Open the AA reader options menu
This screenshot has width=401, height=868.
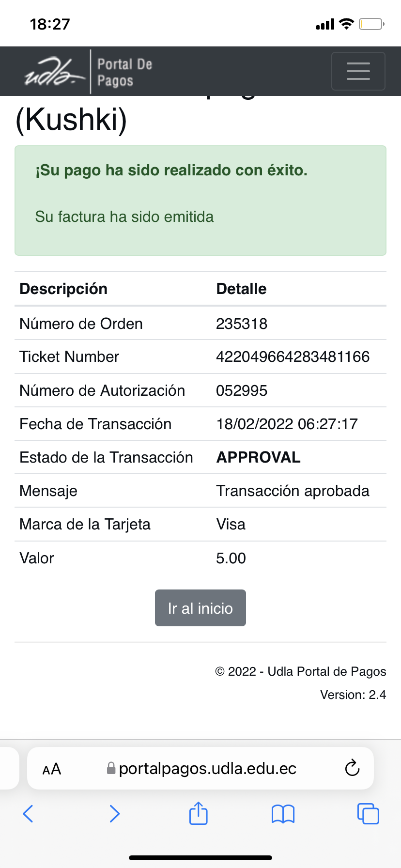[52, 769]
